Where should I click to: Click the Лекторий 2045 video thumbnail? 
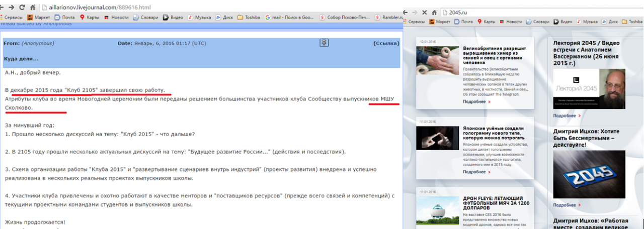(x=589, y=89)
